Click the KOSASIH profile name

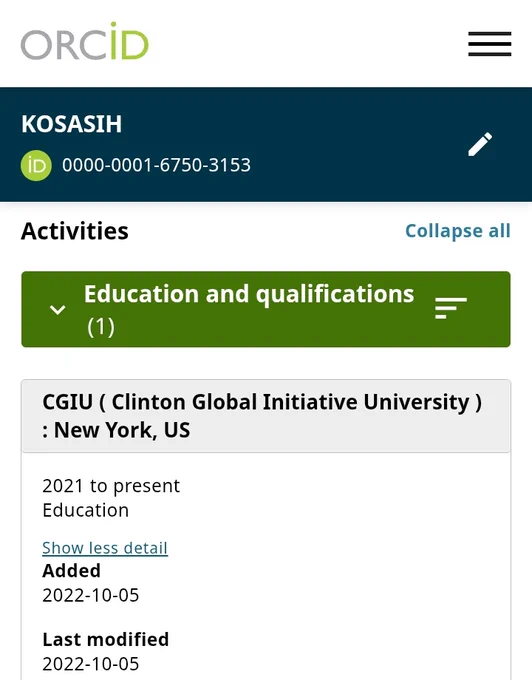point(72,124)
